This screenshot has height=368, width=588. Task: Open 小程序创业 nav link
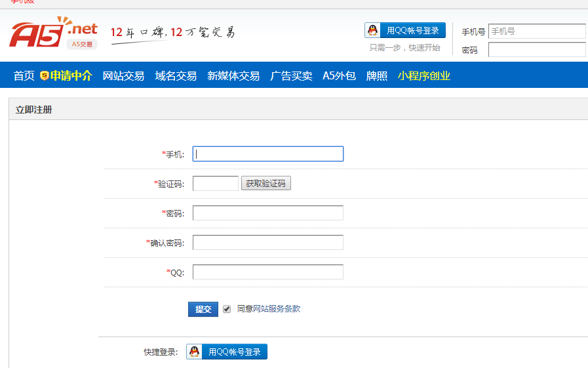pyautogui.click(x=423, y=76)
